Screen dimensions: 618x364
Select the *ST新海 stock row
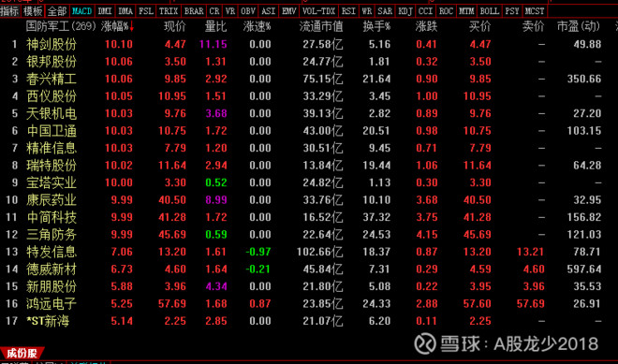click(309, 321)
